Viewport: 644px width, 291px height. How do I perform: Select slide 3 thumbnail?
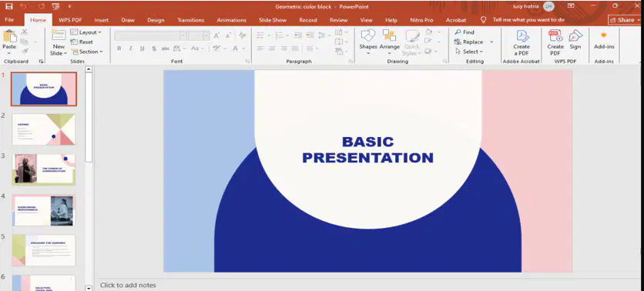point(44,169)
